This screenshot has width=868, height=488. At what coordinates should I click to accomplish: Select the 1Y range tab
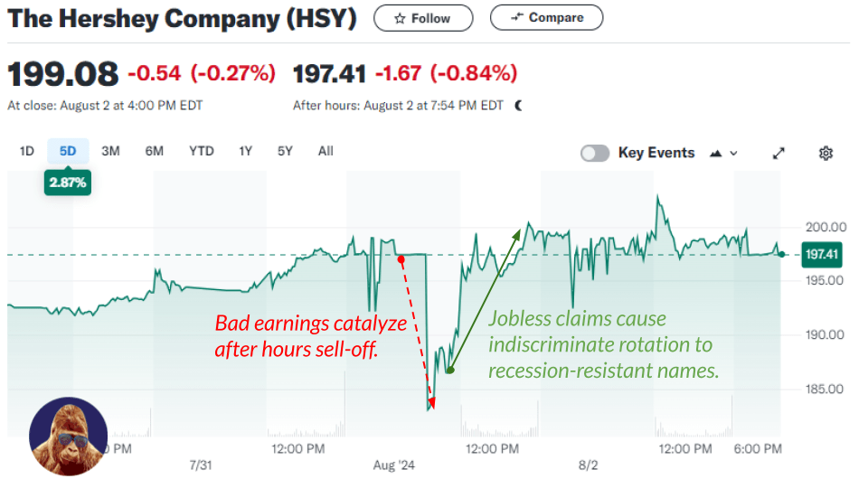pos(245,151)
